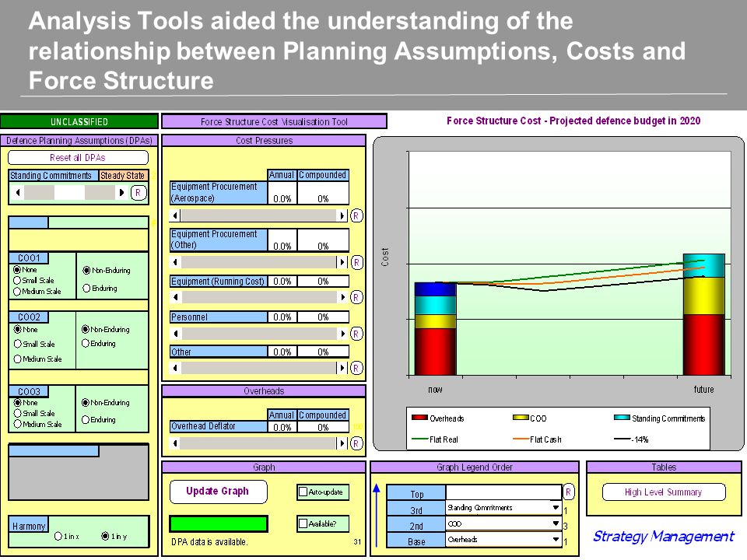The height and width of the screenshot is (560, 747).
Task: Select COO1 Enduring radio button
Action: (86, 288)
